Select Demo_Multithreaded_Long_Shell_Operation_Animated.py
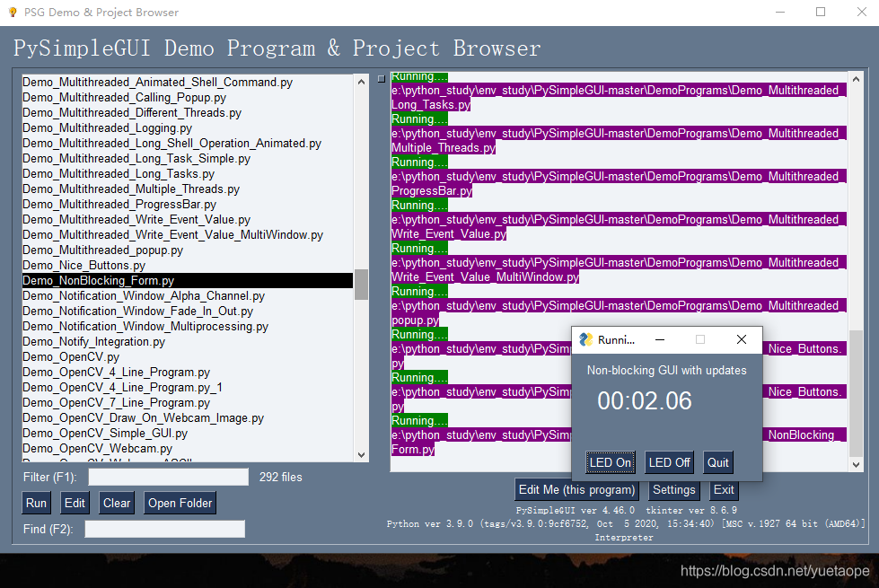 pos(188,144)
